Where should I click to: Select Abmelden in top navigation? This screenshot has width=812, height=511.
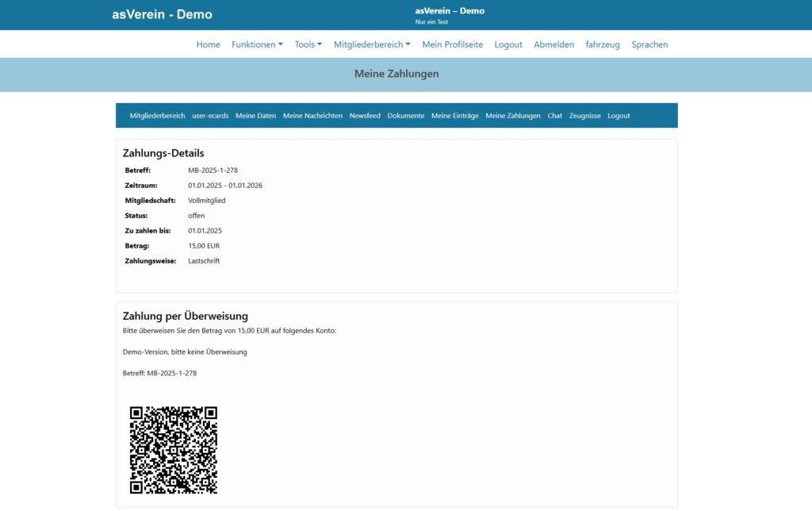553,44
